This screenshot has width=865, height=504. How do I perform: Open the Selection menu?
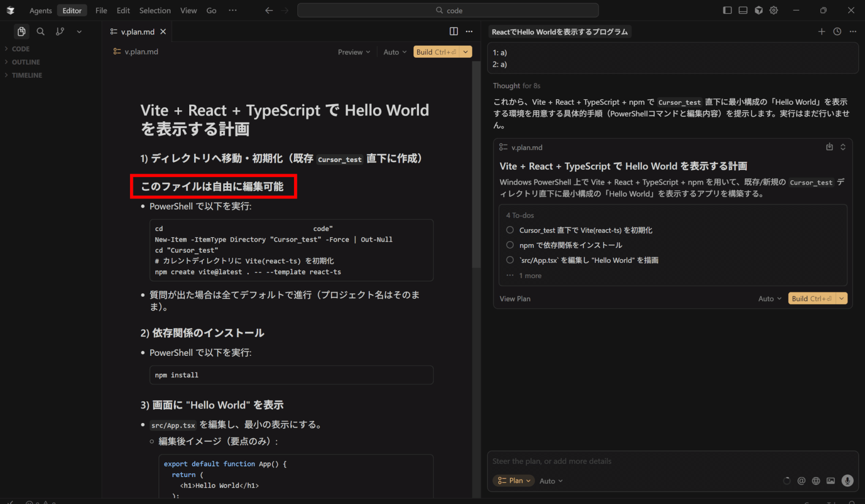click(155, 11)
